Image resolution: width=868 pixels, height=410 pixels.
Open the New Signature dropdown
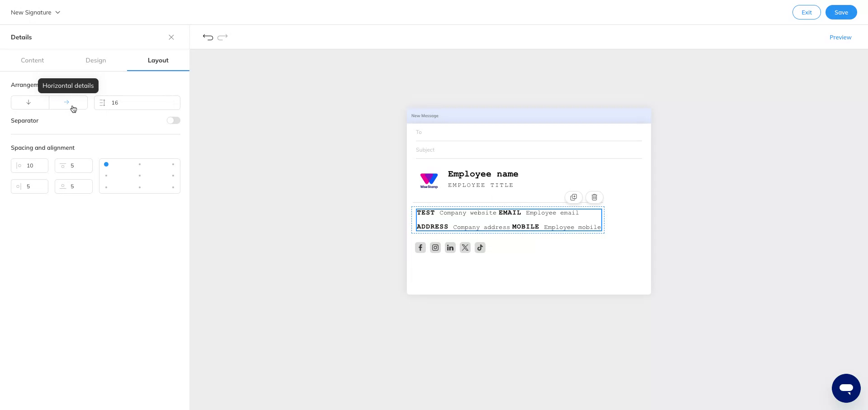point(35,12)
